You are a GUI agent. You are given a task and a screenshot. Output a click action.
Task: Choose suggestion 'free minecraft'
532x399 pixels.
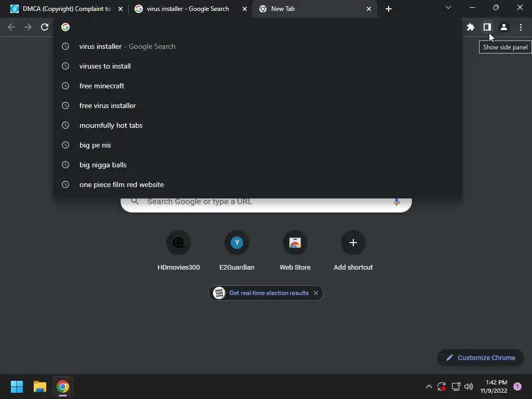pos(258,86)
